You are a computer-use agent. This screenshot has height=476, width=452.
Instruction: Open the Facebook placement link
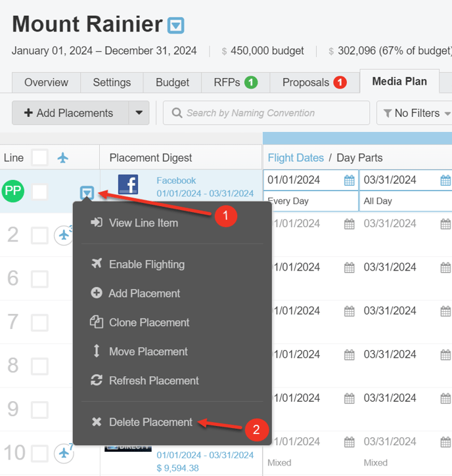click(176, 181)
